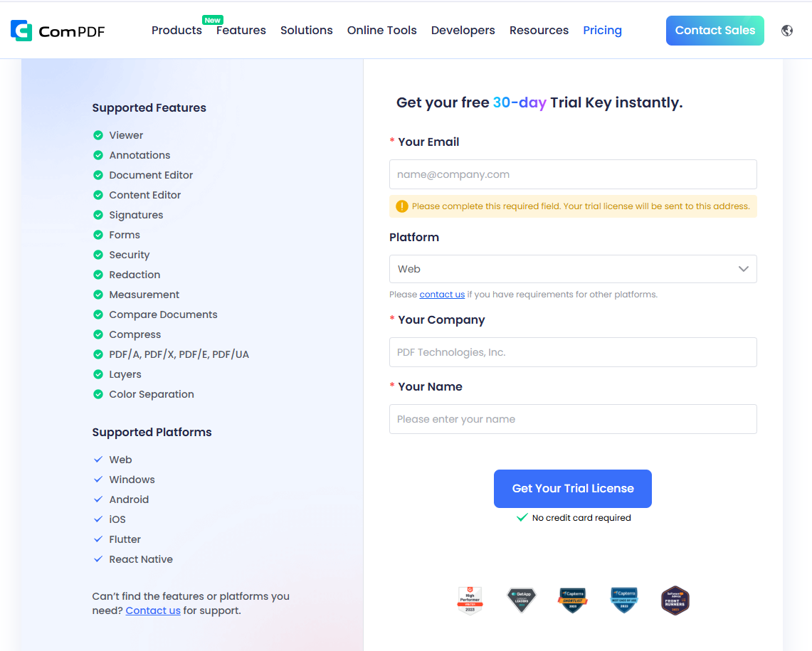Click the Capterra Best Ease of Use badge
Image resolution: width=812 pixels, height=651 pixels.
coord(624,600)
